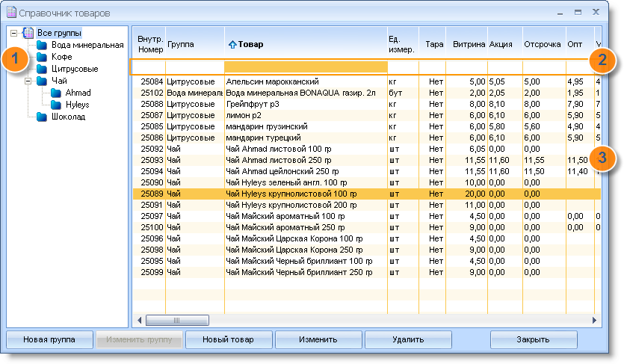The height and width of the screenshot is (364, 624).
Task: Sort by the Товар column header
Action: coord(306,44)
